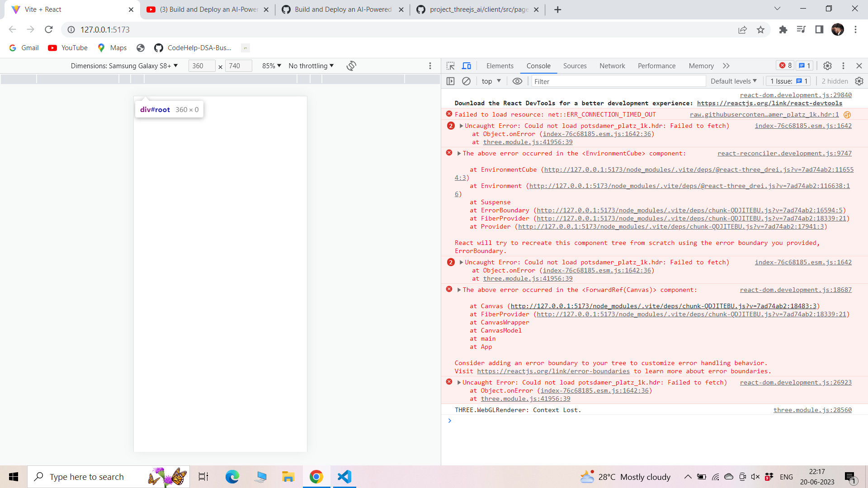Click the red error count badge

click(785, 66)
